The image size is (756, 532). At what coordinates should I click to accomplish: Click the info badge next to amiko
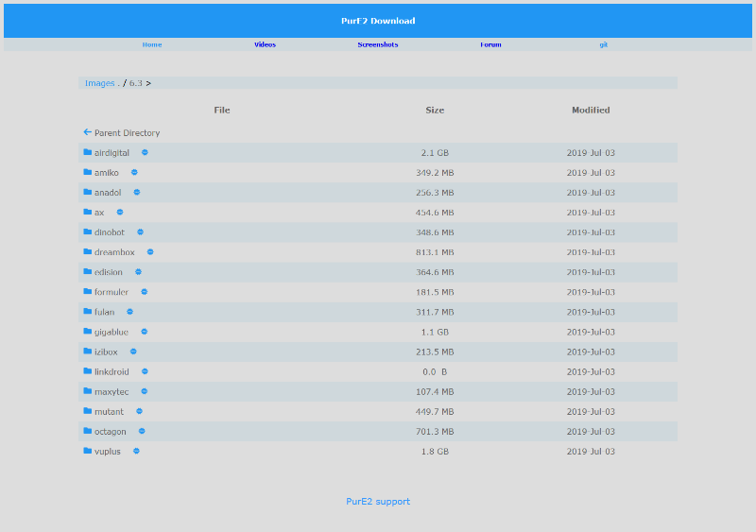(x=134, y=172)
